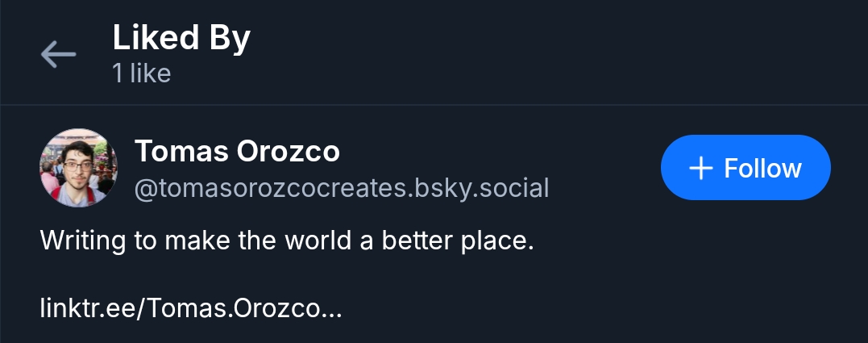Click the bio text about writing

click(x=287, y=241)
